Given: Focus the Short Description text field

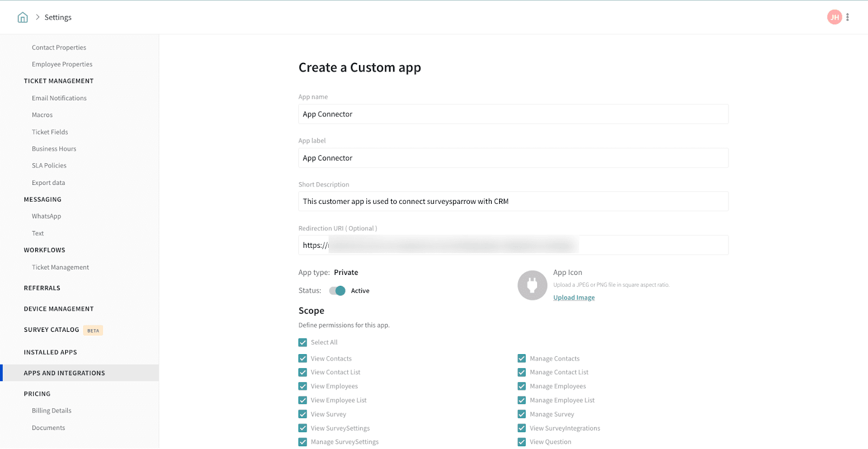Looking at the screenshot, I should point(513,202).
